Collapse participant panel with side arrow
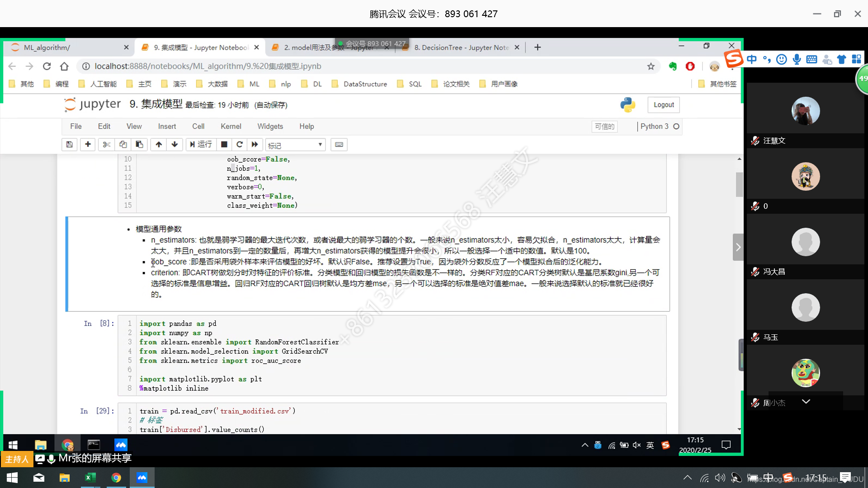The width and height of the screenshot is (868, 488). click(x=738, y=247)
